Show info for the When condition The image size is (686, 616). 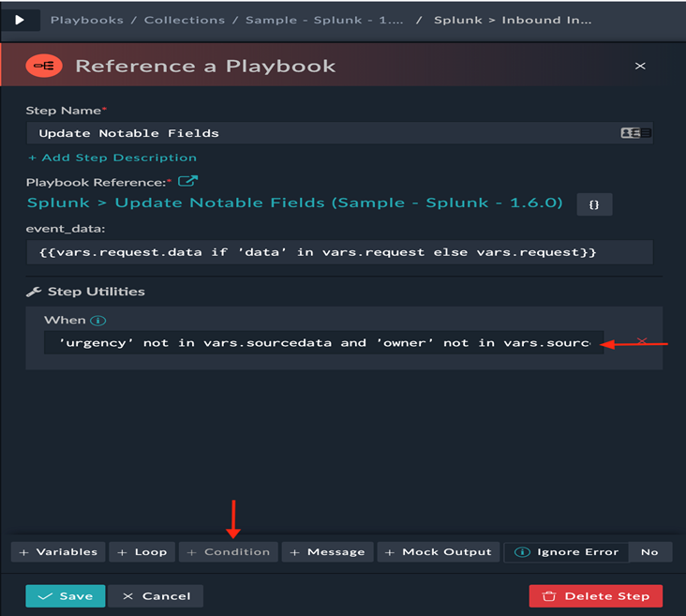[98, 321]
